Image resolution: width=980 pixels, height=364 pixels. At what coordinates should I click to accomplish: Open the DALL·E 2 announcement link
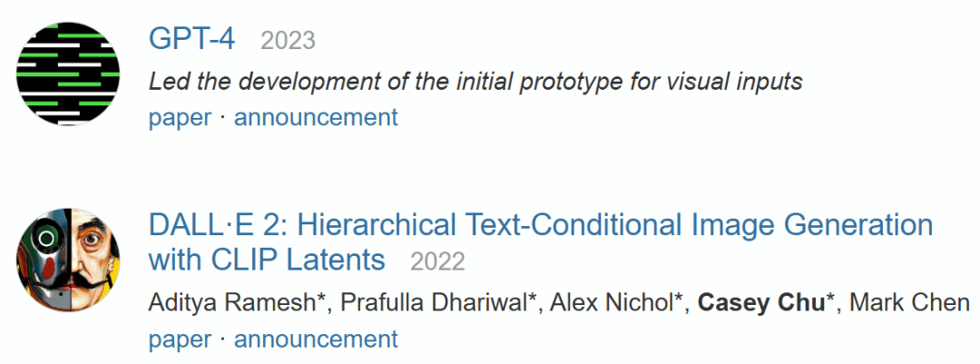316,339
